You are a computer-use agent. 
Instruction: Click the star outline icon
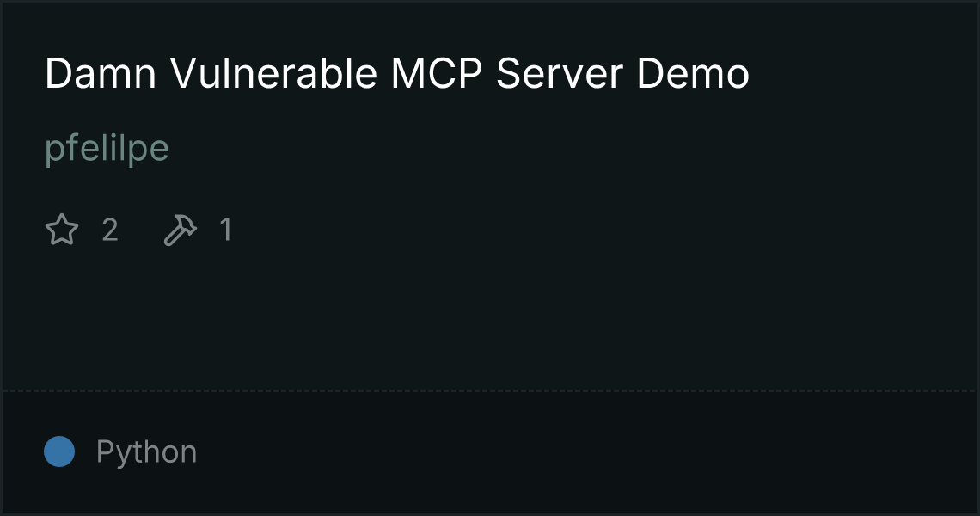tap(62, 230)
